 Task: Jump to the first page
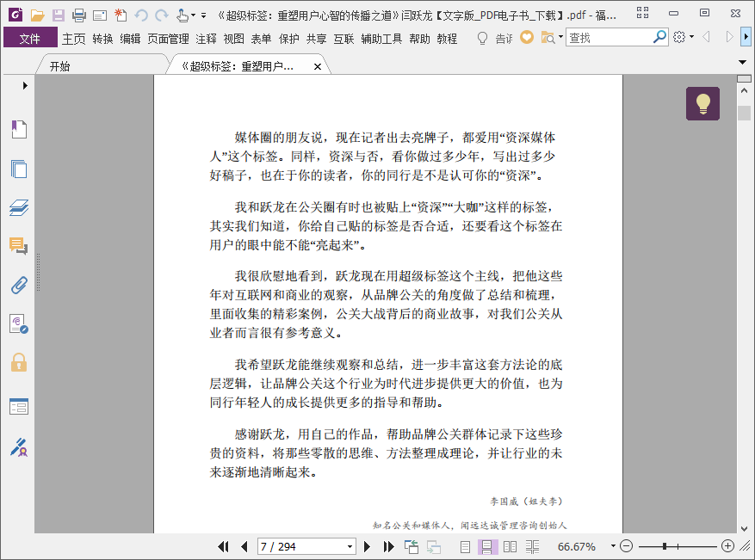(223, 546)
